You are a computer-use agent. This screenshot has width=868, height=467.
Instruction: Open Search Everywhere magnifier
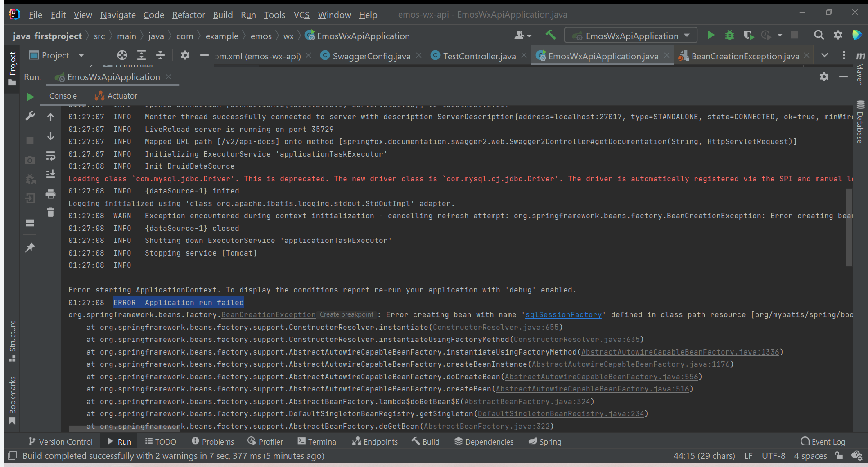click(819, 35)
